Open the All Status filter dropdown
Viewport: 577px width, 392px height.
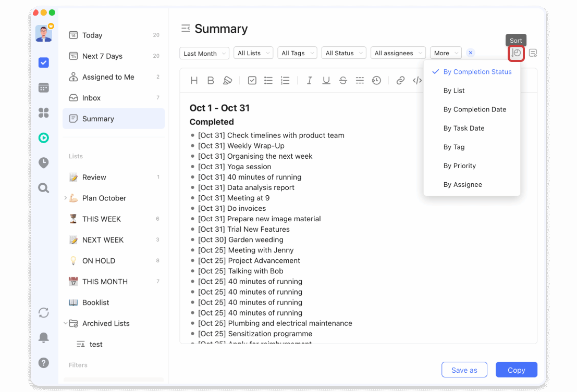[343, 53]
